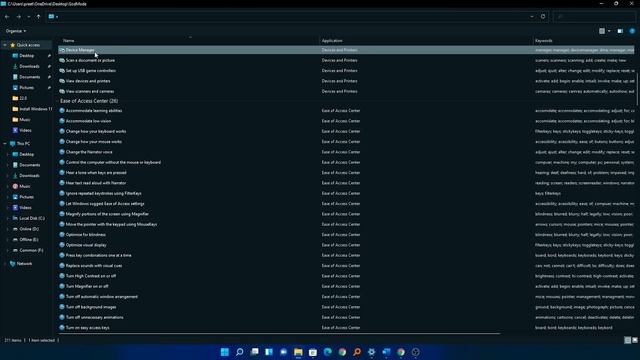This screenshot has width=640, height=360.
Task: Select "Turn Magnifier on or off" entry
Action: tap(87, 286)
